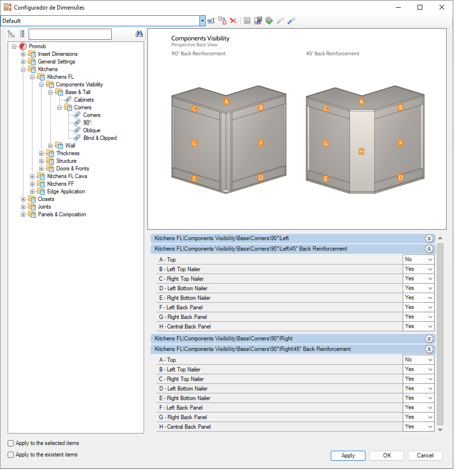This screenshot has height=476, width=459.
Task: Click the save all icon in toolbar
Action: pos(258,21)
